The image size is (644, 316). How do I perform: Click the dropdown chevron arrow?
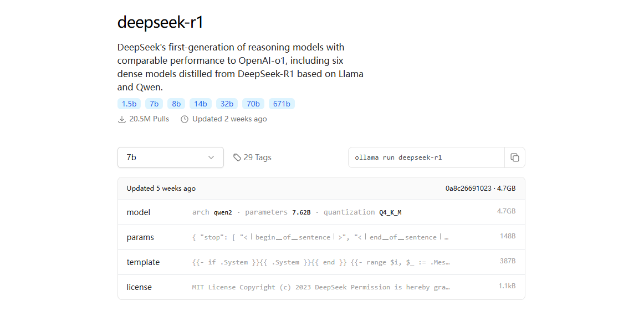(211, 157)
